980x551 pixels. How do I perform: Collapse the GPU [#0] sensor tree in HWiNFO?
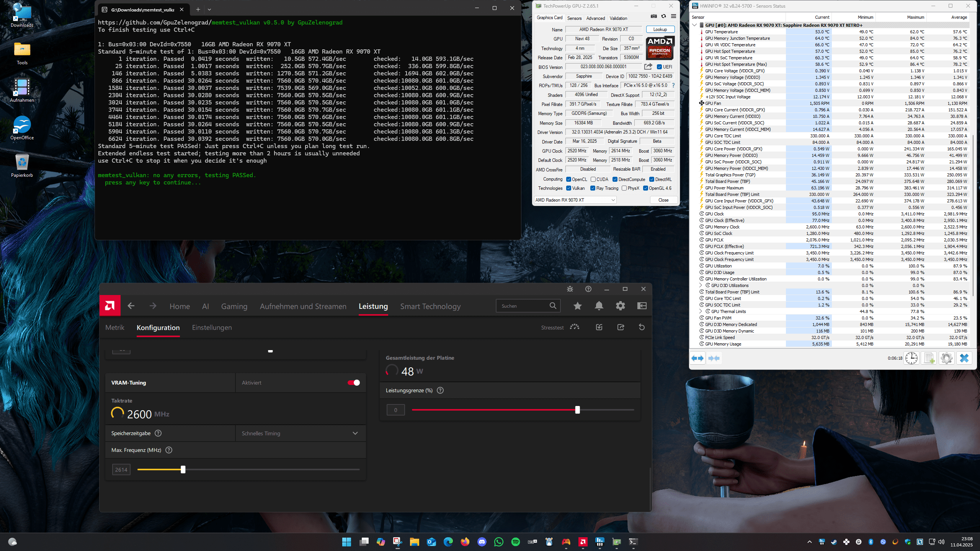[694, 25]
